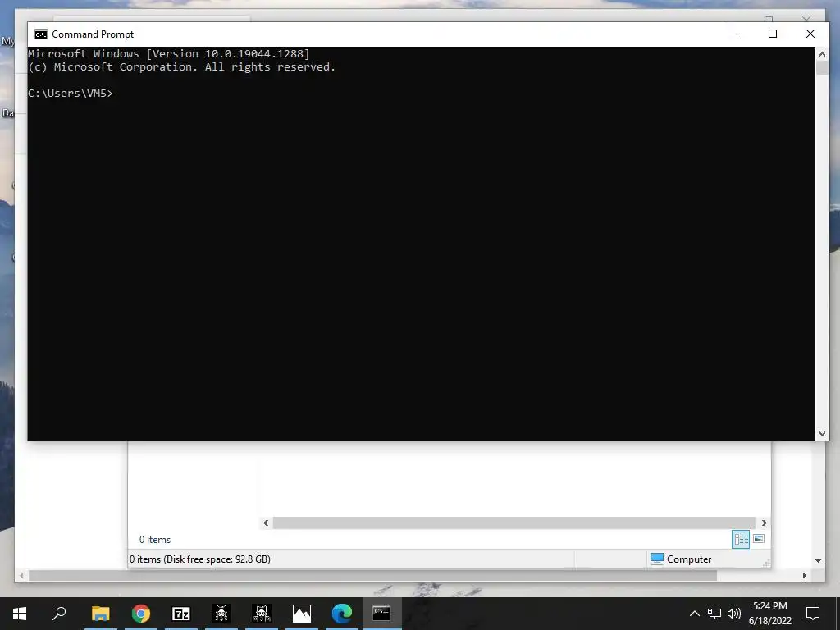Launch Google Chrome from the taskbar
The height and width of the screenshot is (630, 840).
point(141,614)
